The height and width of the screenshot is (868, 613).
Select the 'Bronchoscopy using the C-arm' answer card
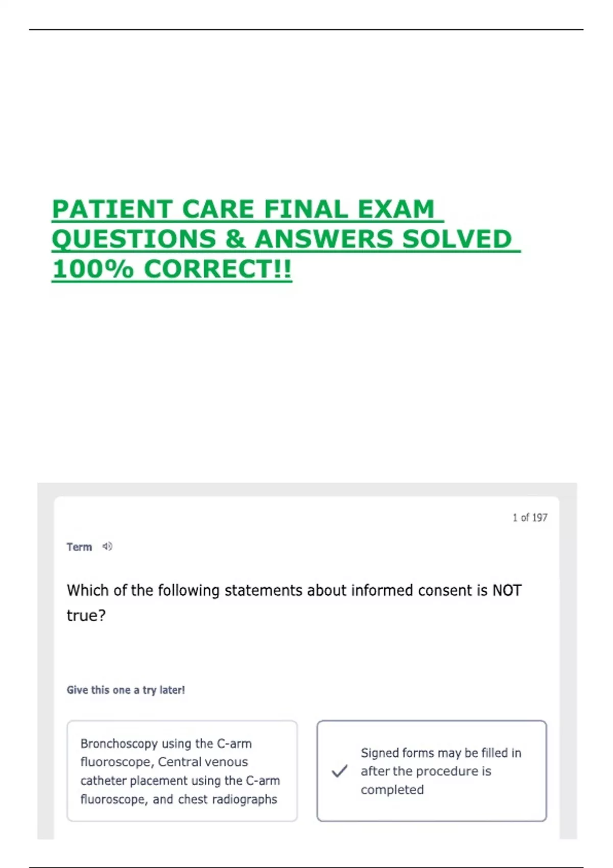[x=182, y=771]
